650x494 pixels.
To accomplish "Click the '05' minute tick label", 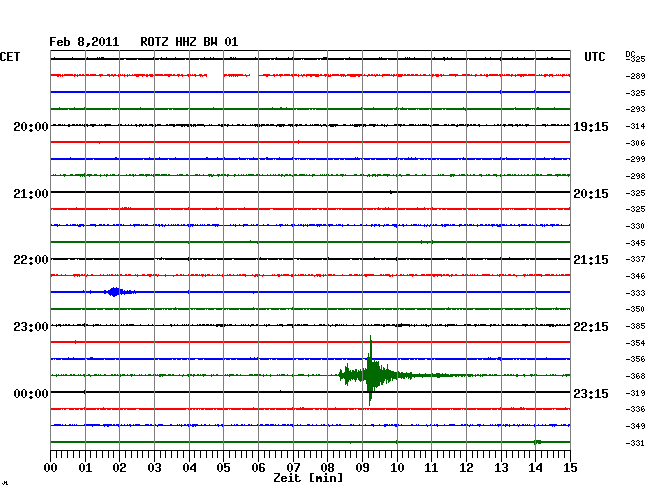I will 223,468.
